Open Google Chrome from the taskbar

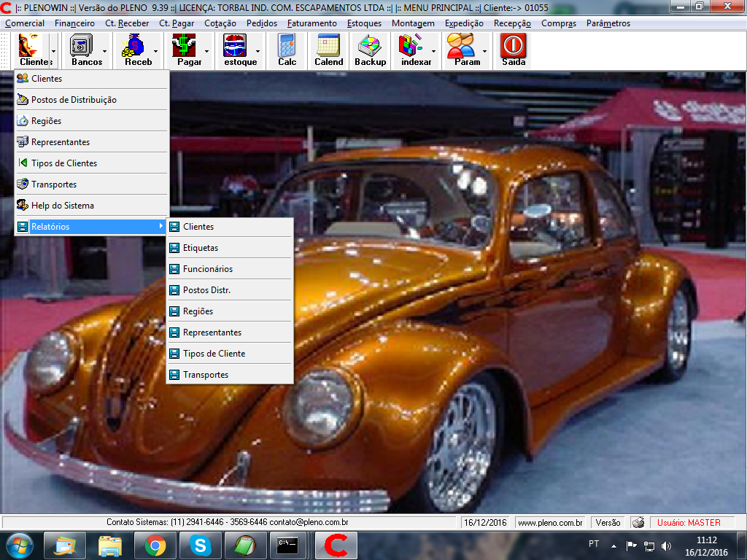click(154, 545)
